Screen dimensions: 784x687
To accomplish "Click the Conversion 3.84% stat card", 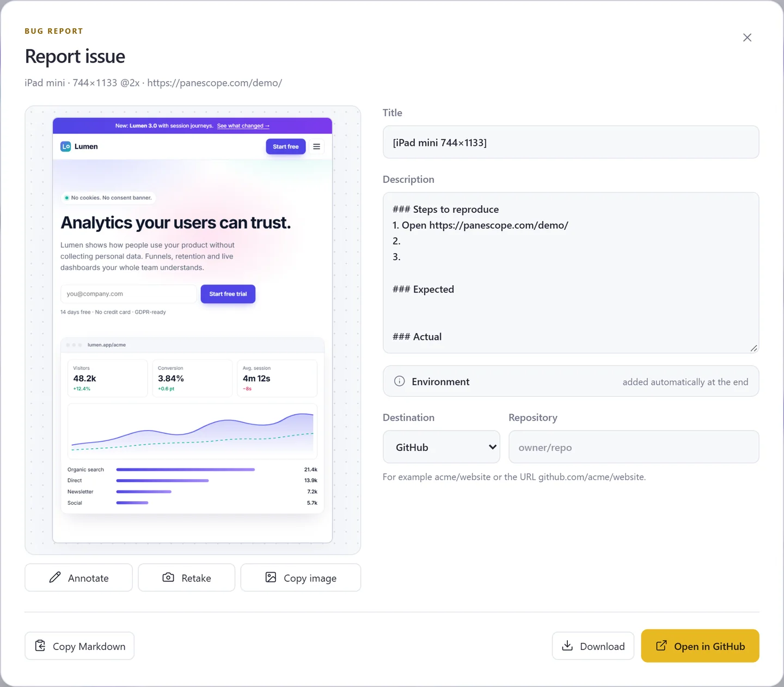I will click(192, 378).
